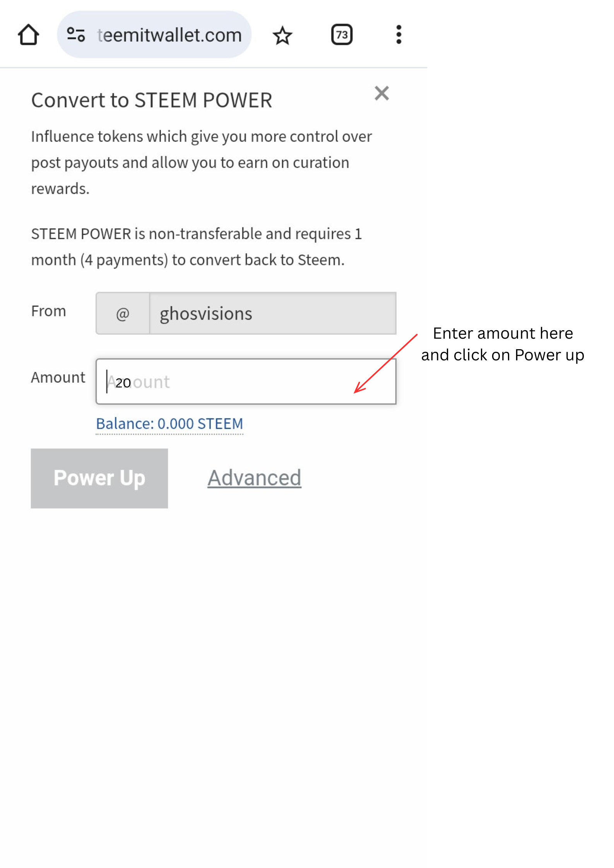Tap the browser home icon
The height and width of the screenshot is (868, 614).
(x=28, y=35)
